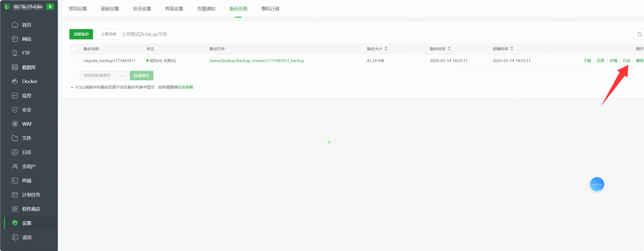Screen dimensions: 644x251
Task: Open the backup file path link
Action: click(x=256, y=61)
